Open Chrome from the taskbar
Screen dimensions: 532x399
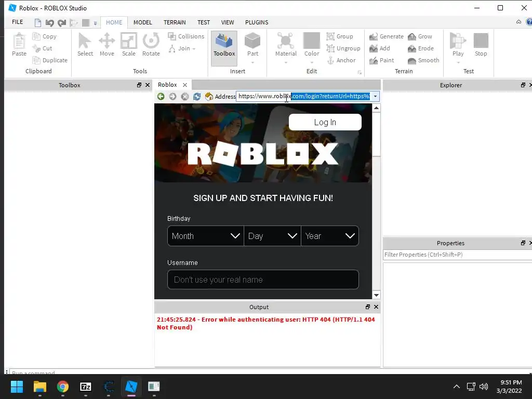coord(62,387)
